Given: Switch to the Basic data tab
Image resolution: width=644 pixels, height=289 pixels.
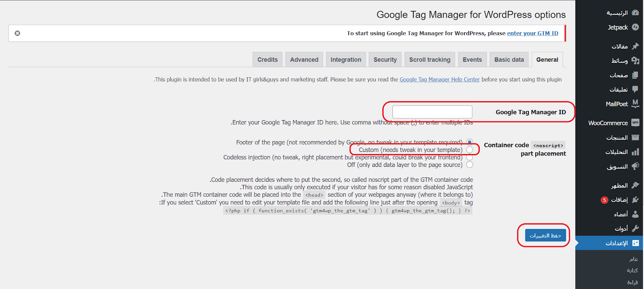Looking at the screenshot, I should click(x=509, y=60).
